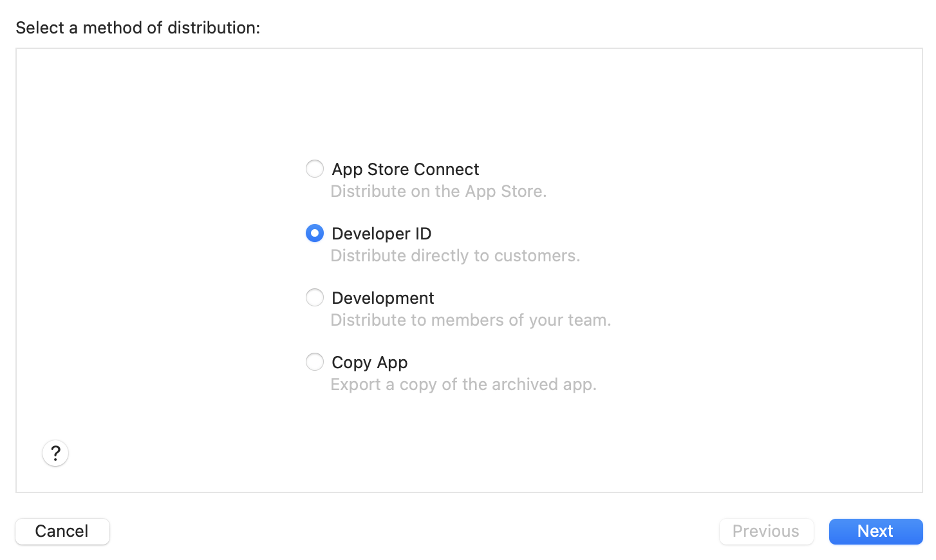Click the Next button to proceed

tap(875, 531)
